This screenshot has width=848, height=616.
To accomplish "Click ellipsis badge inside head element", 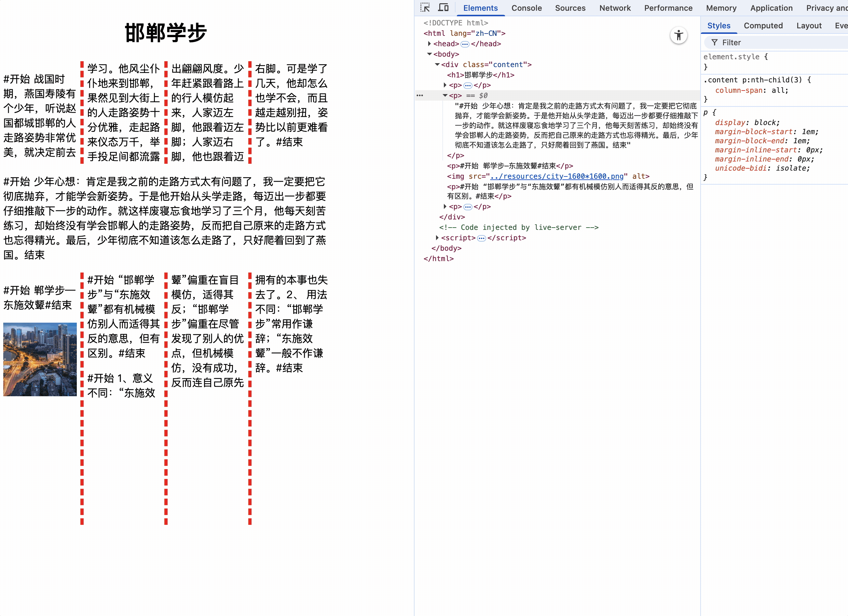I will 465,44.
